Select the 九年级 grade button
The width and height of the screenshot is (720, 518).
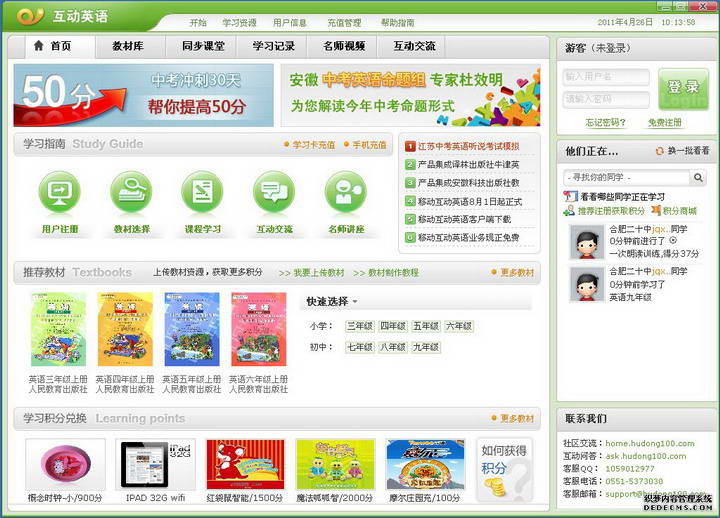pos(426,347)
